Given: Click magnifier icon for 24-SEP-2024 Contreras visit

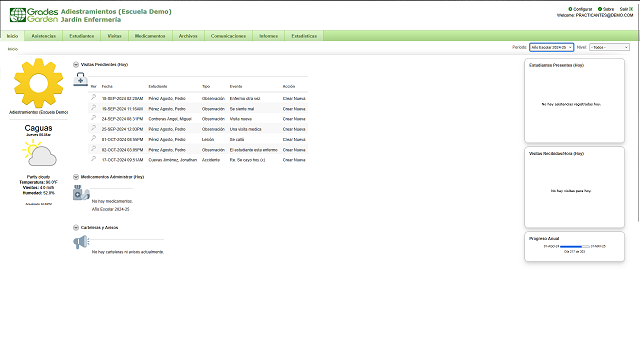Looking at the screenshot, I should click(x=93, y=118).
